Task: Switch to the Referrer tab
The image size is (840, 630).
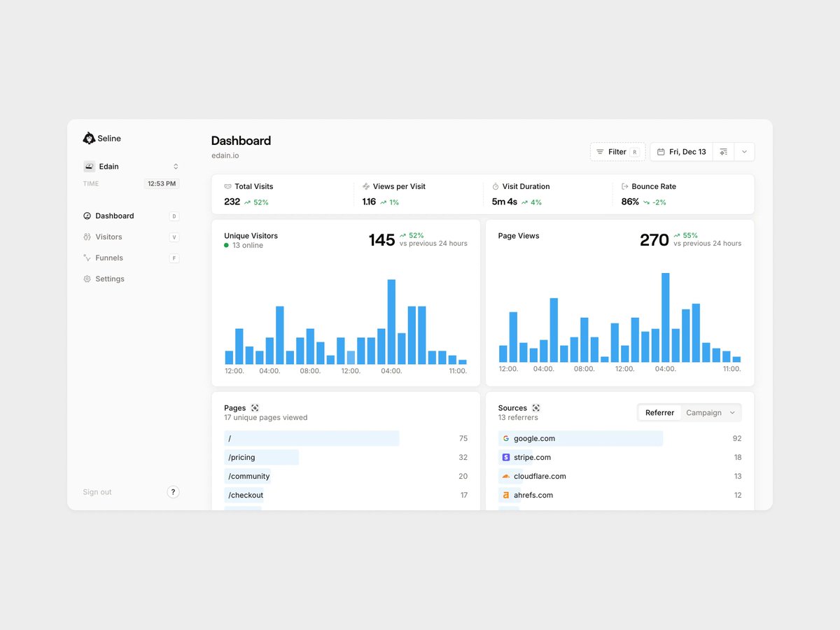Action: click(659, 413)
